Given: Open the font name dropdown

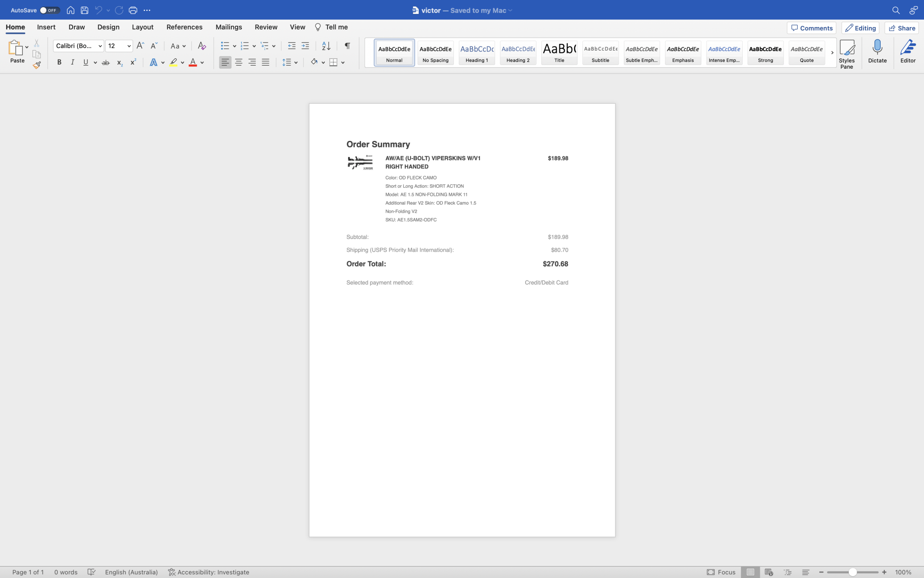Looking at the screenshot, I should coord(100,46).
